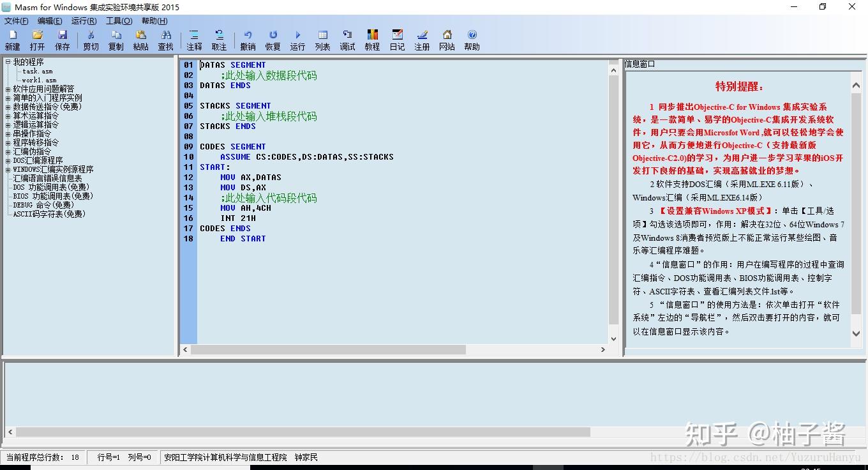
Task: Paste code using the 粘贴 icon
Action: tap(140, 39)
